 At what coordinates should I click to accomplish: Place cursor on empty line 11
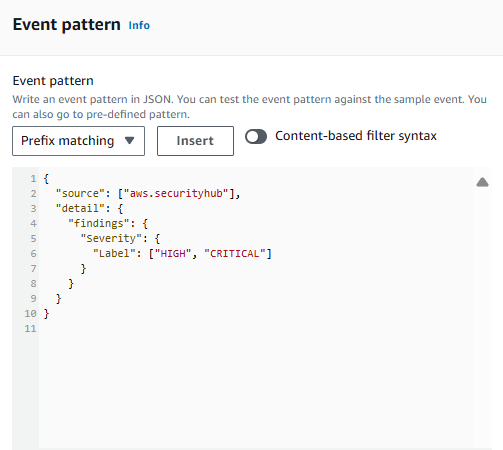[x=256, y=329]
